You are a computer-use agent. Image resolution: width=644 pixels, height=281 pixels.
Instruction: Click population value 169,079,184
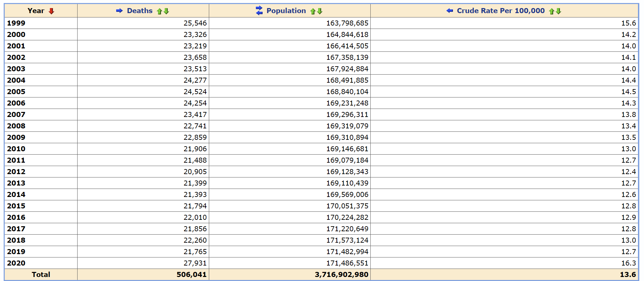[347, 160]
